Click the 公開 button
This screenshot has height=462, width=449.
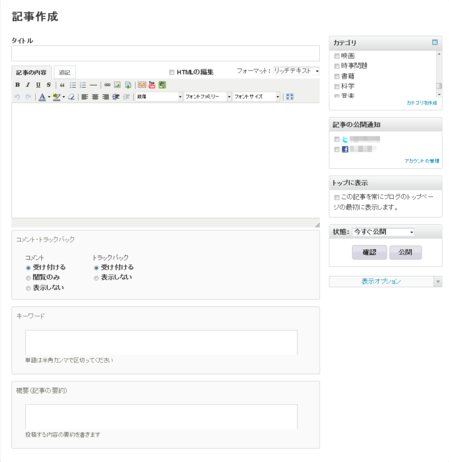click(405, 252)
